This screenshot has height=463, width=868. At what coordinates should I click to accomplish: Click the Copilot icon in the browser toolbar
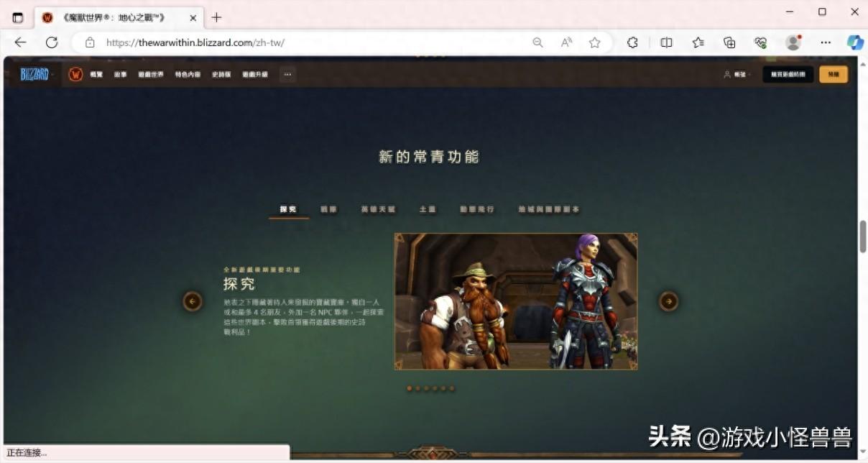tap(855, 42)
